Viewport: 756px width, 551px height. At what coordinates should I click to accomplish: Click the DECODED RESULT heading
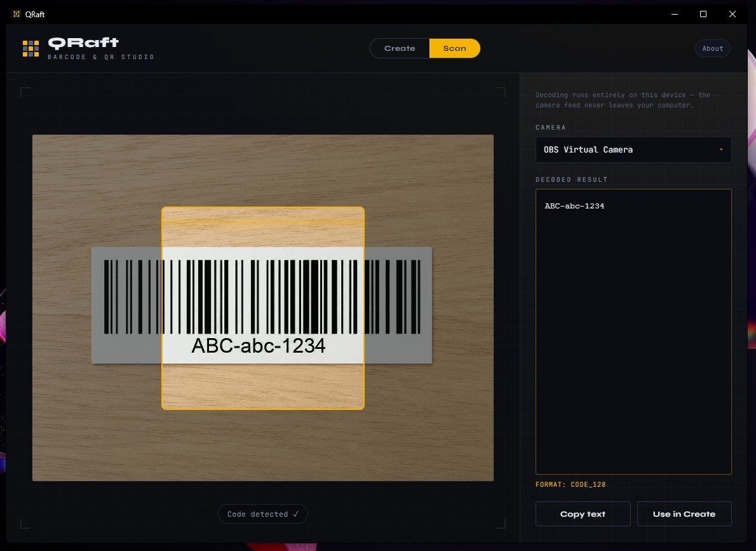point(571,179)
